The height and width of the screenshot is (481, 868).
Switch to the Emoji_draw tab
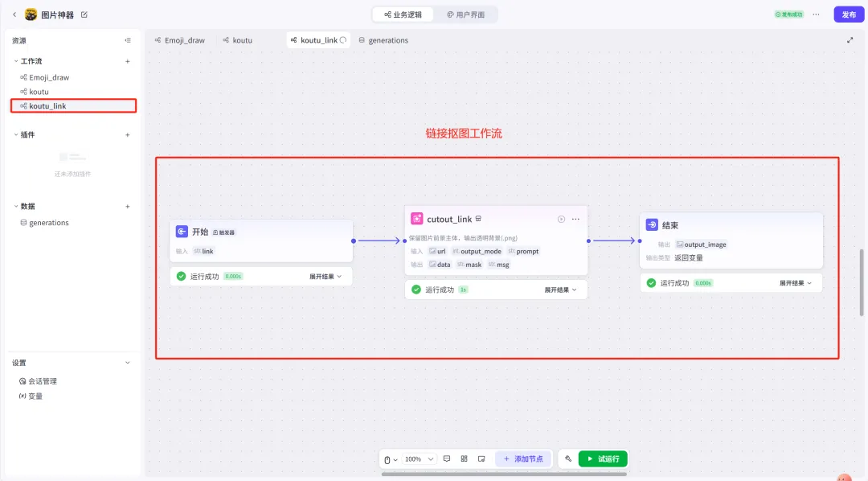tap(179, 40)
